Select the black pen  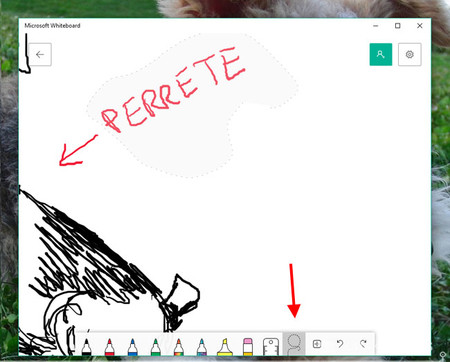tap(86, 347)
